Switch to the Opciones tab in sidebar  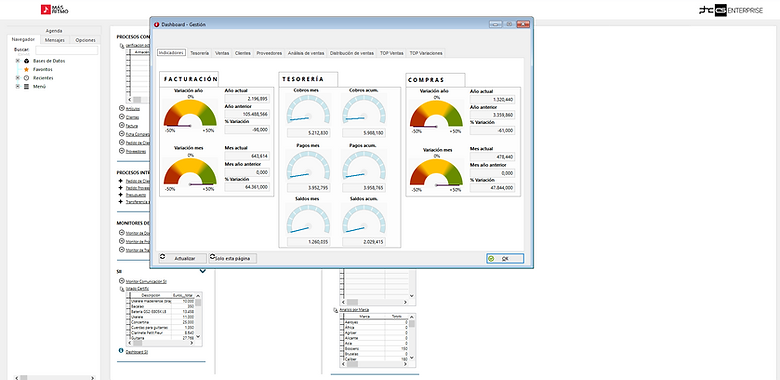85,40
